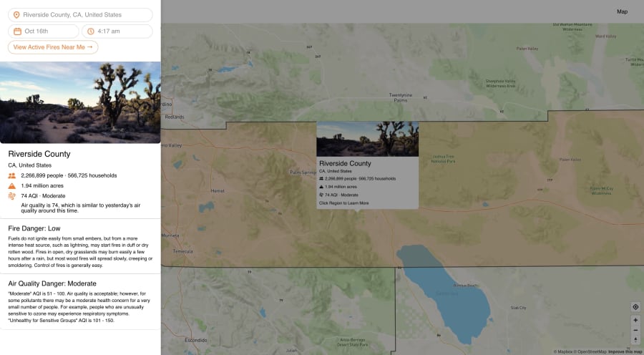
Task: Click the Riverside County location search field
Action: point(80,15)
